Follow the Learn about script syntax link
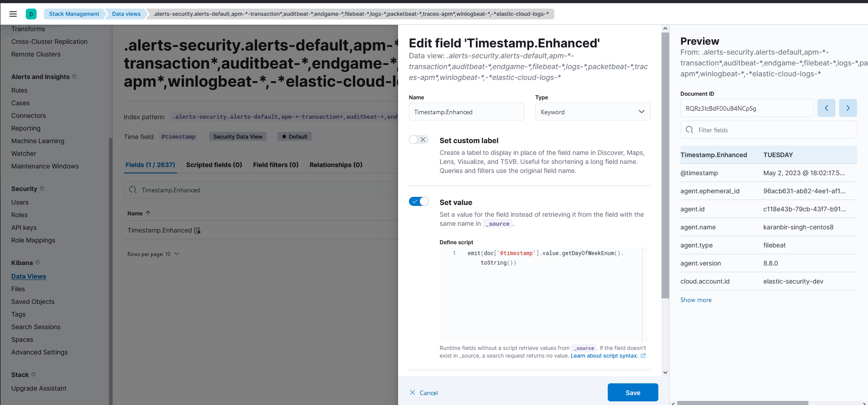868x405 pixels. [x=604, y=356]
